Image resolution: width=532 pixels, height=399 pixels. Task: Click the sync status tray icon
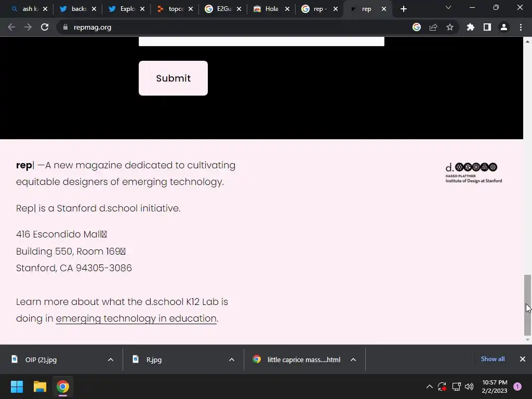point(442,387)
